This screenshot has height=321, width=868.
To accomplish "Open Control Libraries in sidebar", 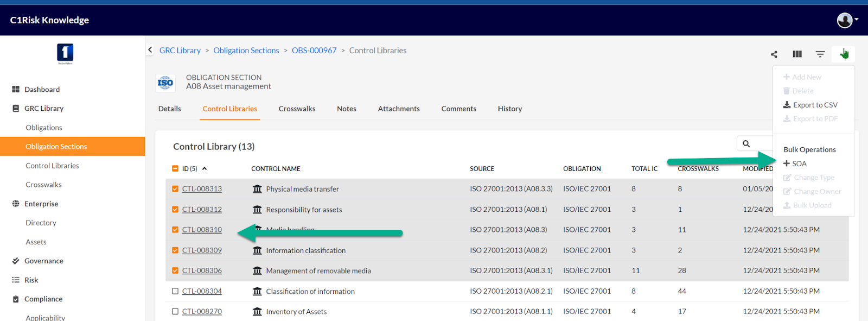I will point(52,166).
